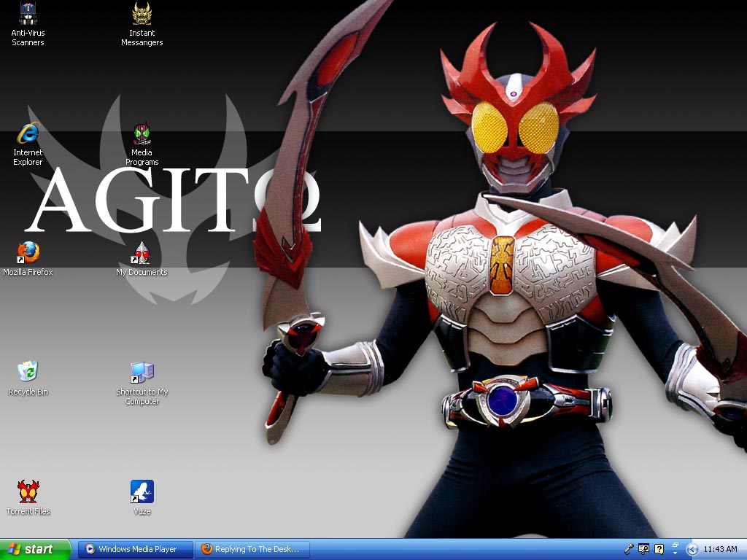Restore the language bar
747x560 pixels.
point(675,545)
